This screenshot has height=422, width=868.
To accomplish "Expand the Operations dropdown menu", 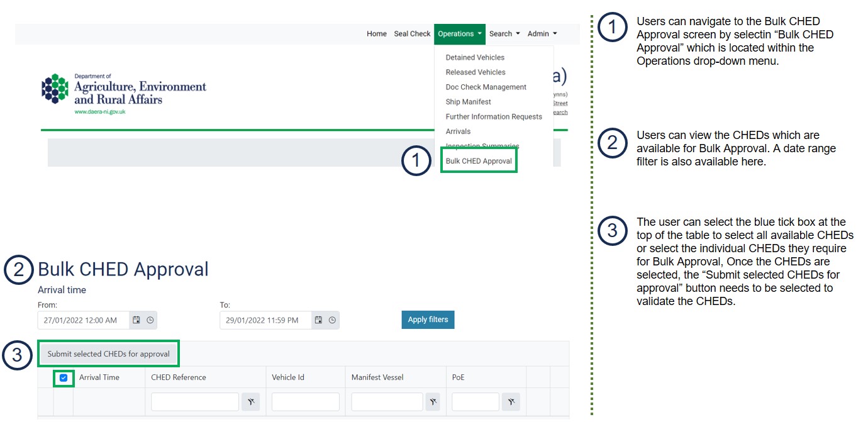I will [459, 34].
